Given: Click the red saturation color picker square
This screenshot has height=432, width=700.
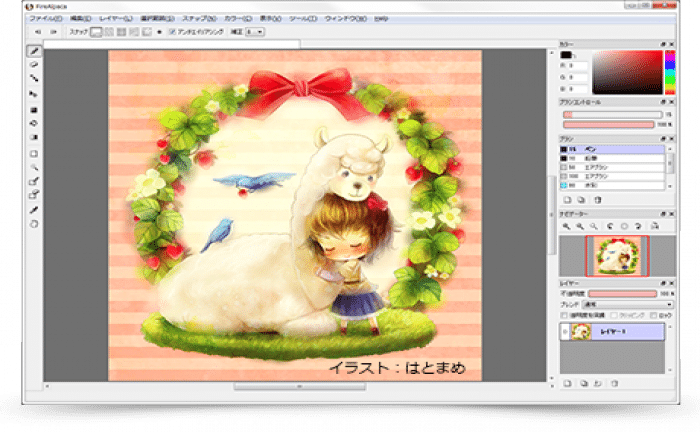Looking at the screenshot, I should 627,72.
